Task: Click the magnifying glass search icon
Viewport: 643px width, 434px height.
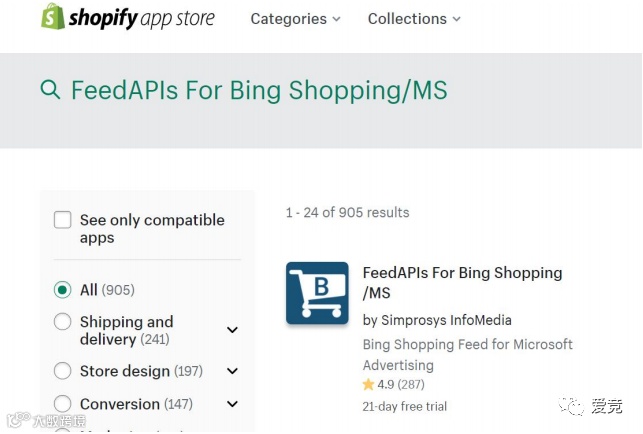Action: point(50,90)
